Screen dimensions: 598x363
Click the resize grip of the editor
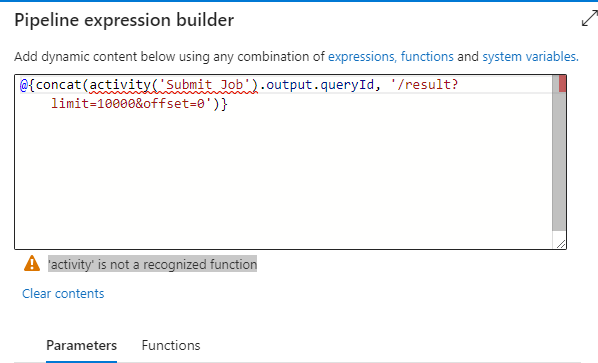click(561, 244)
